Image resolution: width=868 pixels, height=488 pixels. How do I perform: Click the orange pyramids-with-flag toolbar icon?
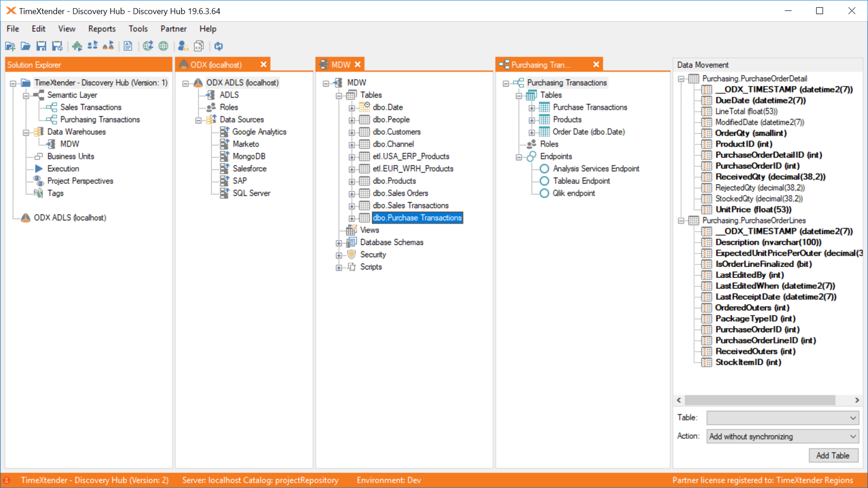108,46
